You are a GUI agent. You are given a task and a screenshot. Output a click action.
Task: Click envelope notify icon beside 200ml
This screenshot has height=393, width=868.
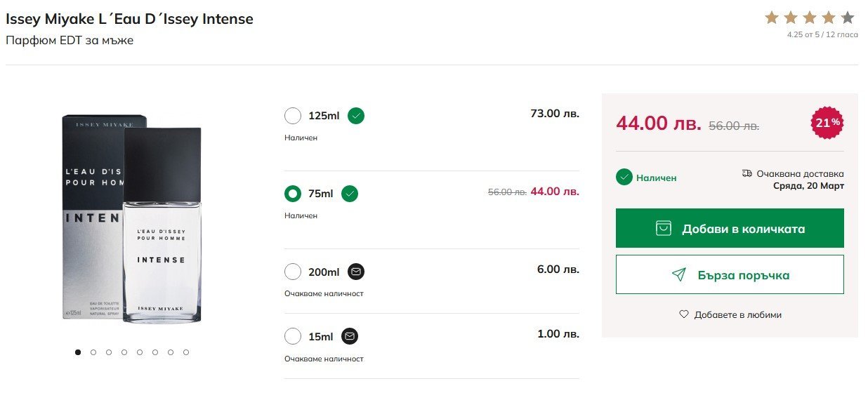(x=356, y=272)
